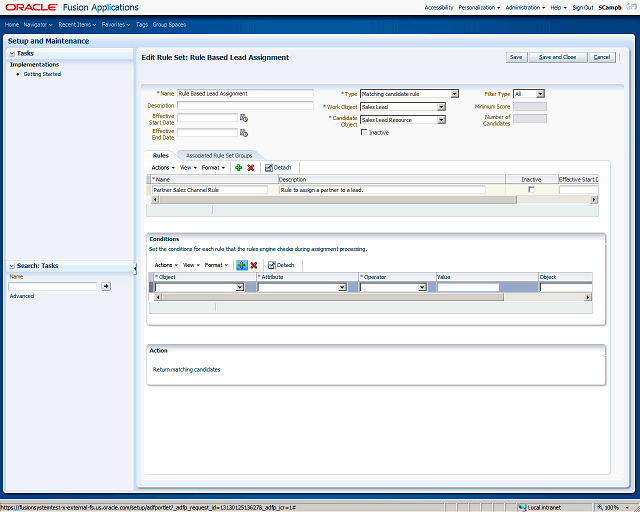
Task: Collapse the left task pane using splitter arrow
Action: 135,268
